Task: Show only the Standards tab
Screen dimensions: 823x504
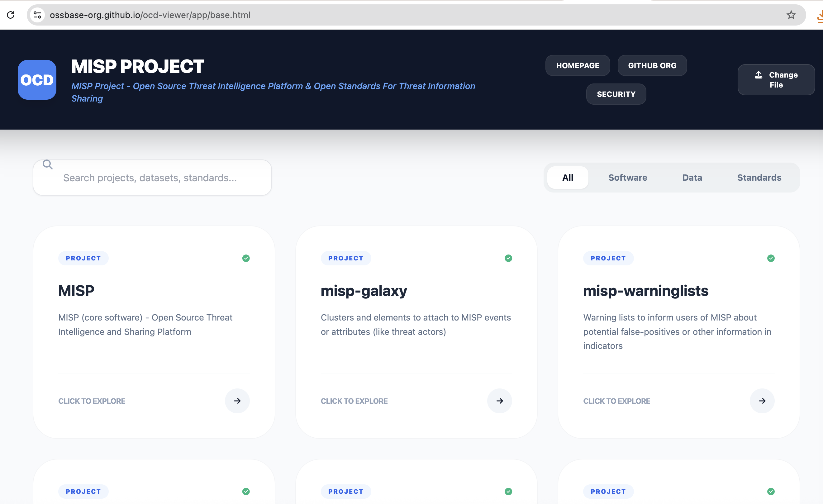Action: tap(759, 178)
